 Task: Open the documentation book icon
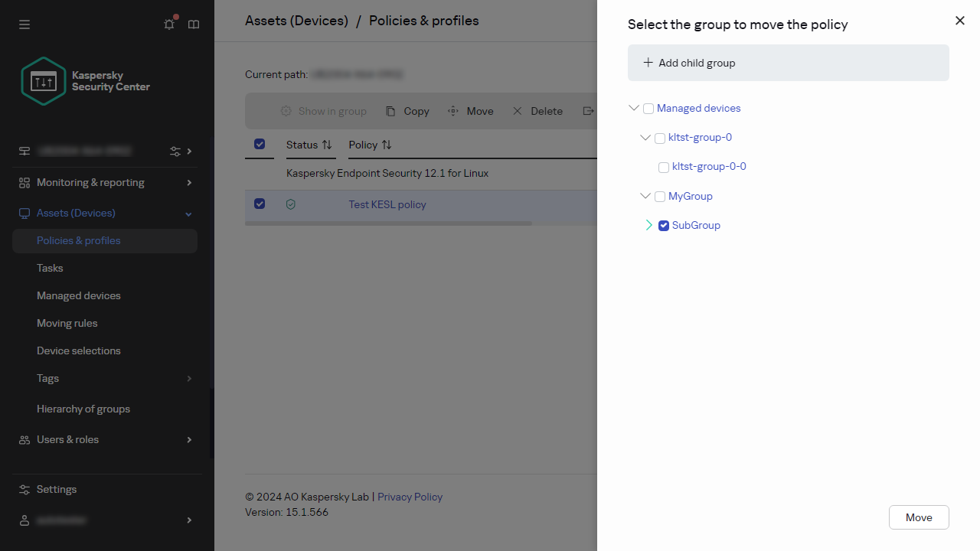point(194,24)
